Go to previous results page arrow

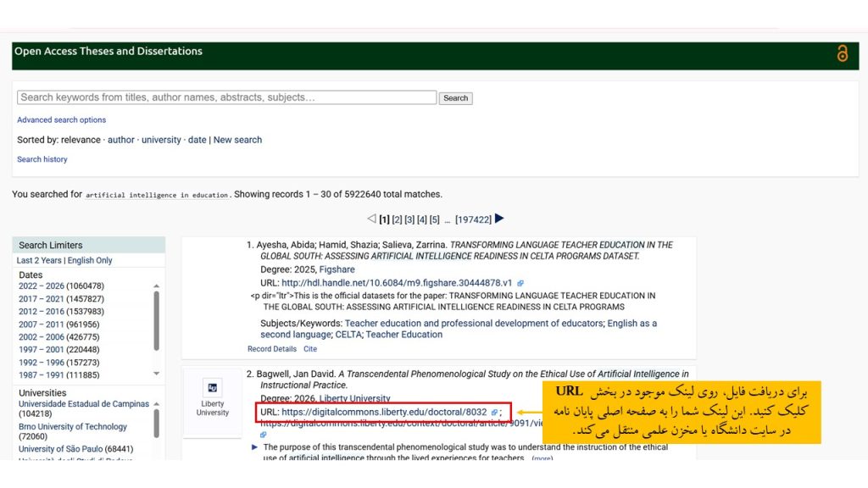371,219
